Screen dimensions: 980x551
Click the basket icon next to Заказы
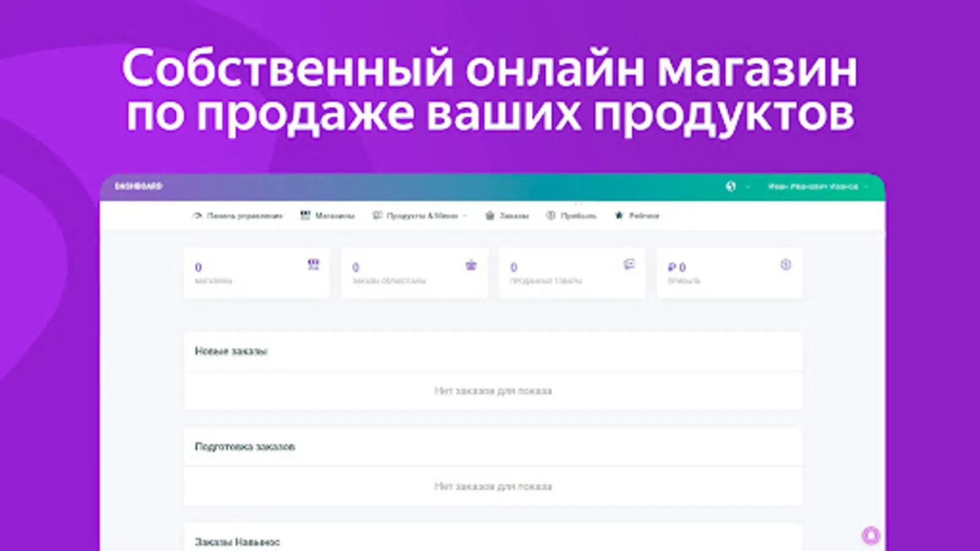(x=490, y=216)
